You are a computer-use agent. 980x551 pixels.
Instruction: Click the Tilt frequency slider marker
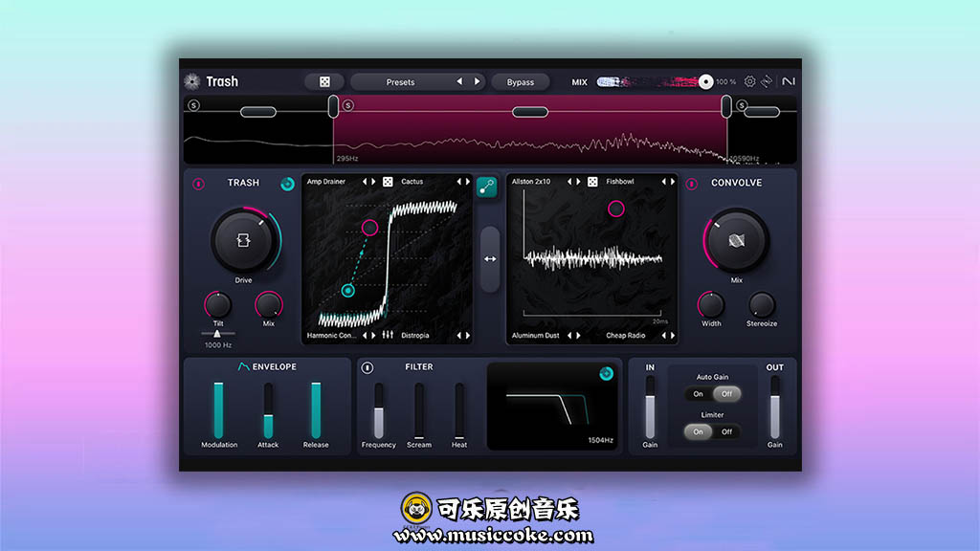click(x=217, y=334)
